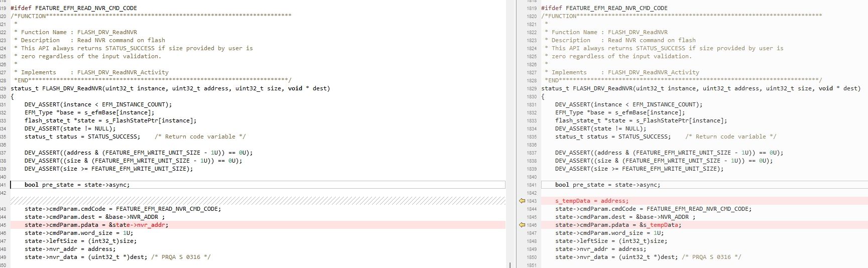Click line number 1850 in right gutter
Image resolution: width=868 pixels, height=268 pixels.
point(532,257)
